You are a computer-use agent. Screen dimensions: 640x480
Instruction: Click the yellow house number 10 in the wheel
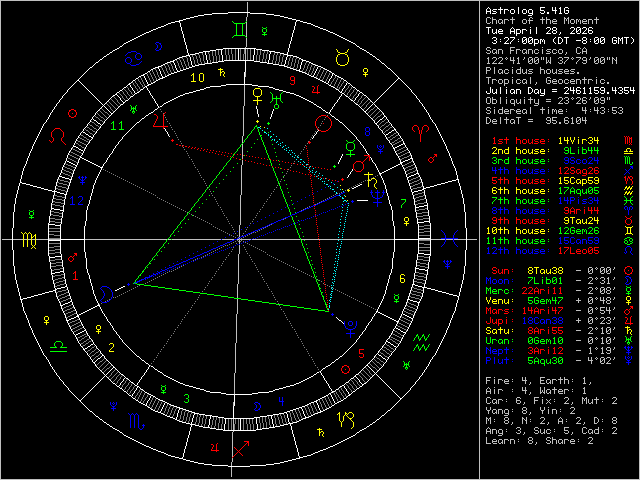tap(198, 78)
